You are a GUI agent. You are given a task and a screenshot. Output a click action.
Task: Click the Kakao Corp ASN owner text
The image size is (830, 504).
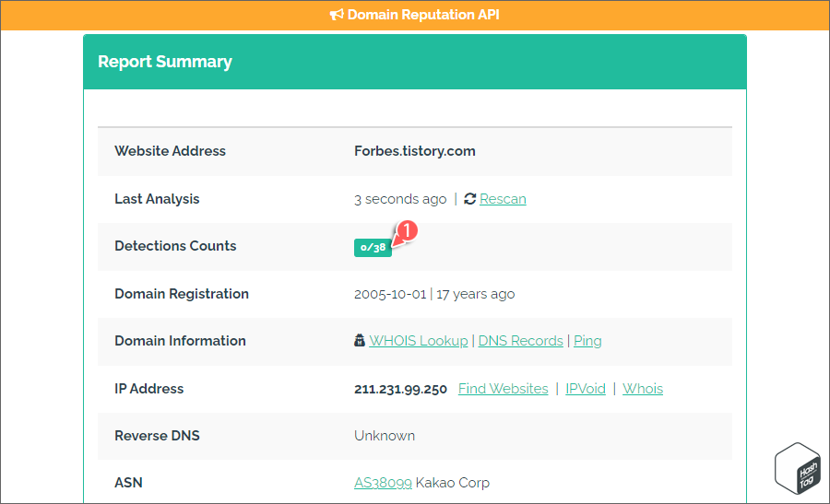click(x=453, y=483)
